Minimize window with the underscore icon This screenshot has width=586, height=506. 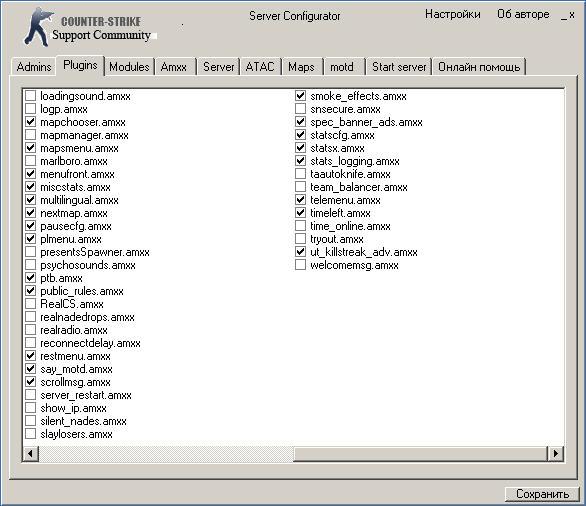564,16
